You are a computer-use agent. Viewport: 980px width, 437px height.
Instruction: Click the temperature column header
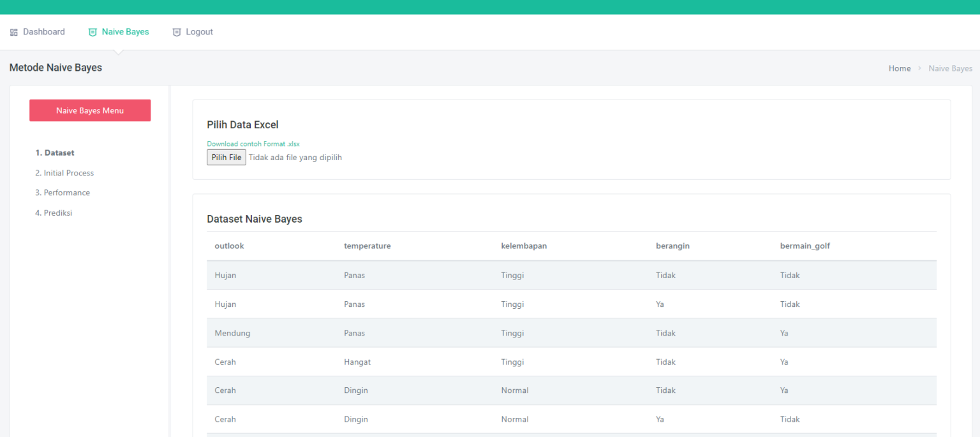(367, 246)
